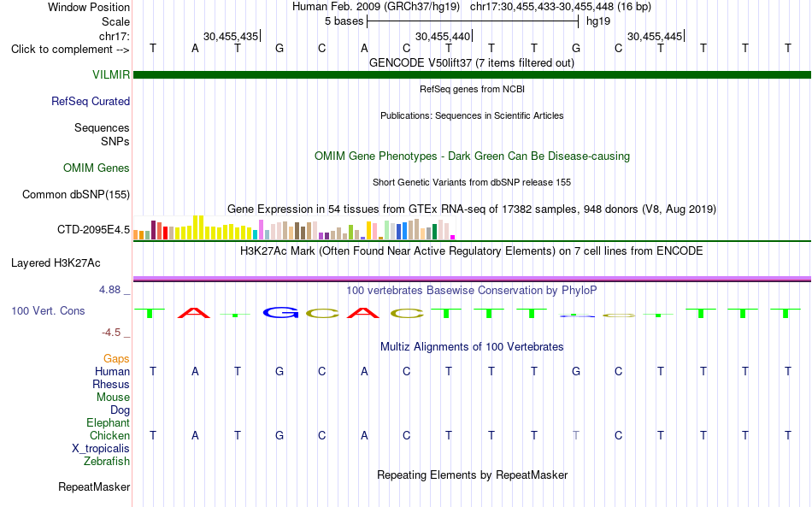
Task: Open "Short Genetic Variants from dbSNP release 155" title
Action: 472,182
